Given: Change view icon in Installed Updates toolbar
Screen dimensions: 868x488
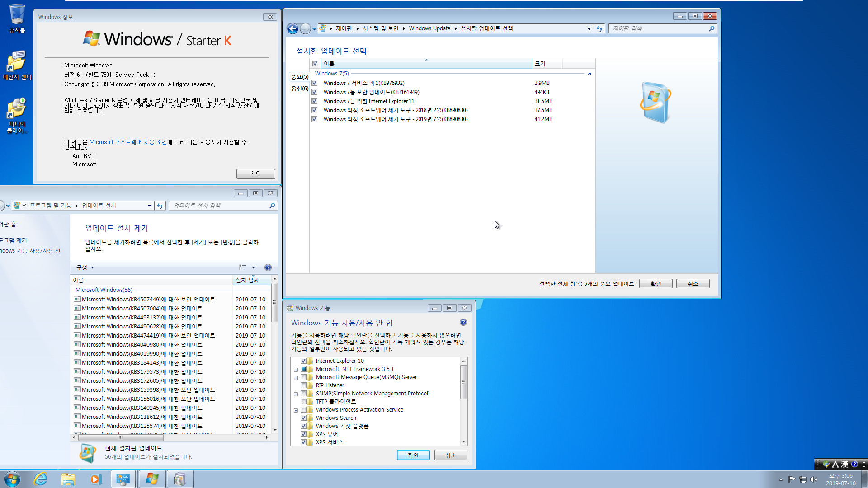Looking at the screenshot, I should tap(243, 267).
